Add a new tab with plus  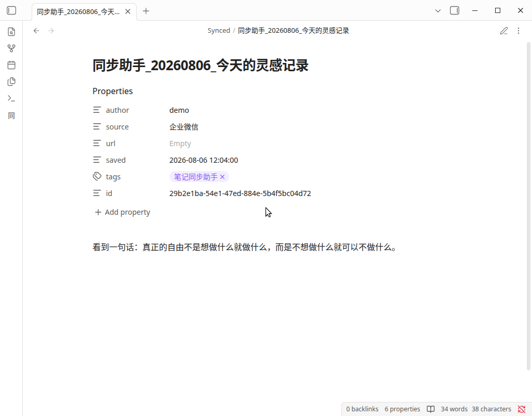146,11
